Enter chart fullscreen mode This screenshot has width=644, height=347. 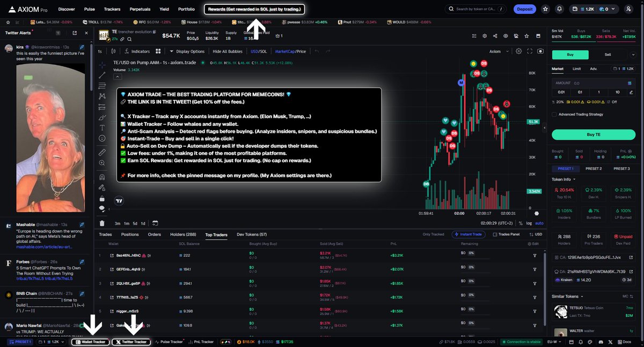click(x=530, y=52)
